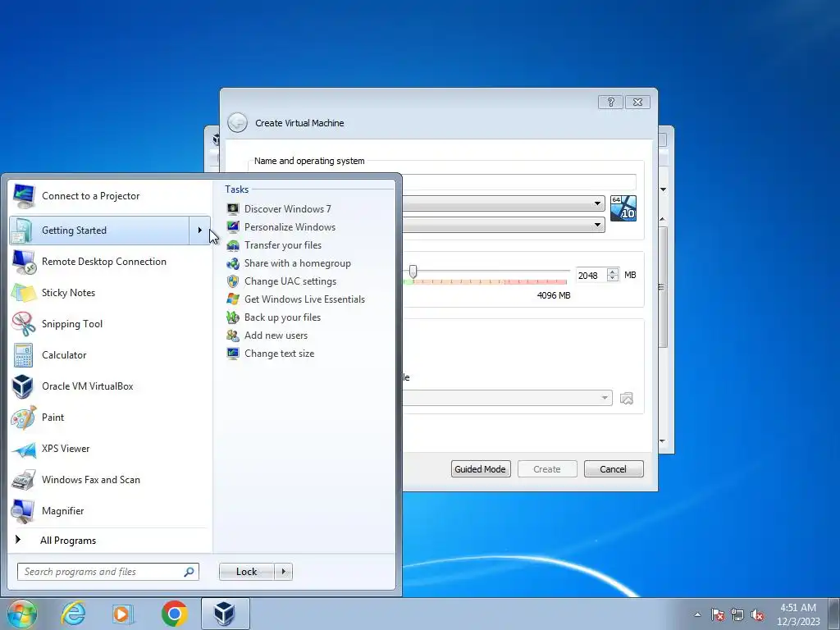840x630 pixels.
Task: Switch to Guided Mode
Action: 481,469
